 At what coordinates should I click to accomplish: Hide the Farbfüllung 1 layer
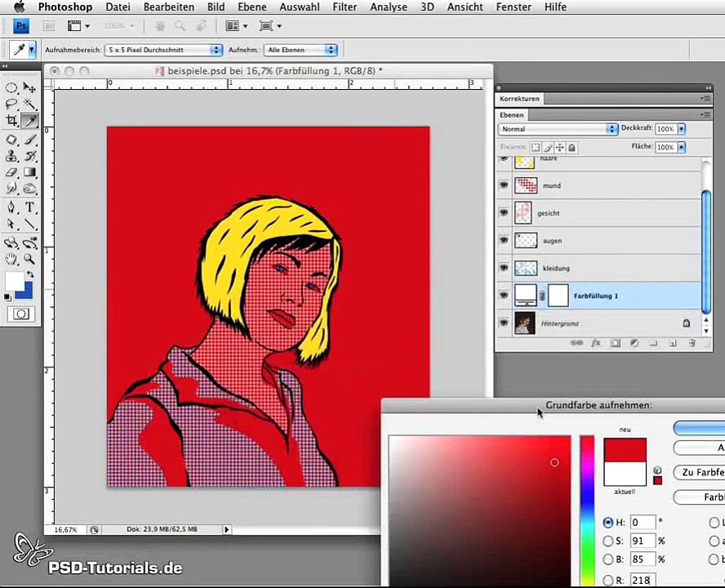(x=504, y=295)
